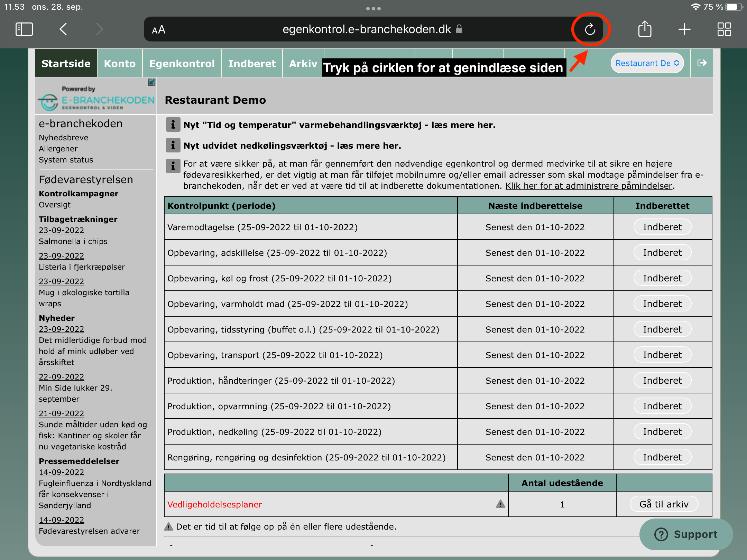Open System status in the sidebar
The width and height of the screenshot is (747, 560).
(66, 160)
